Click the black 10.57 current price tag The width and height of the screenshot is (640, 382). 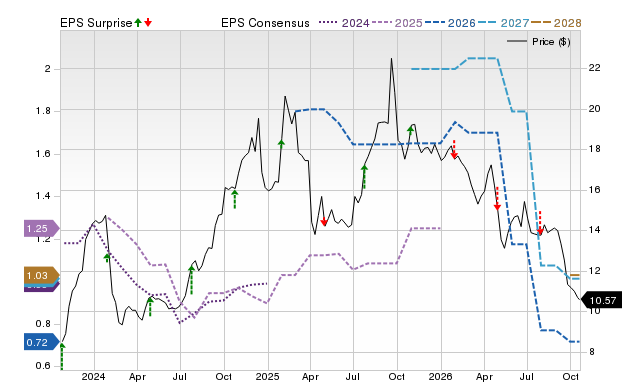coord(601,300)
